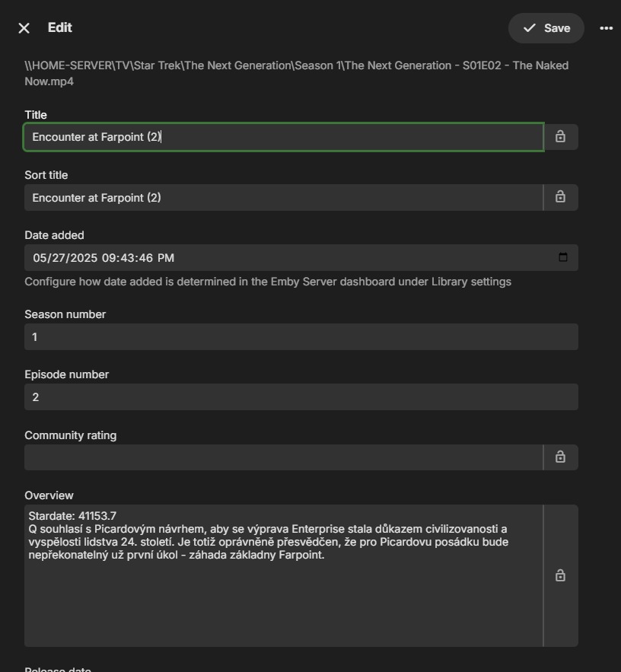
Task: Click the Date added date field
Action: 228,258
